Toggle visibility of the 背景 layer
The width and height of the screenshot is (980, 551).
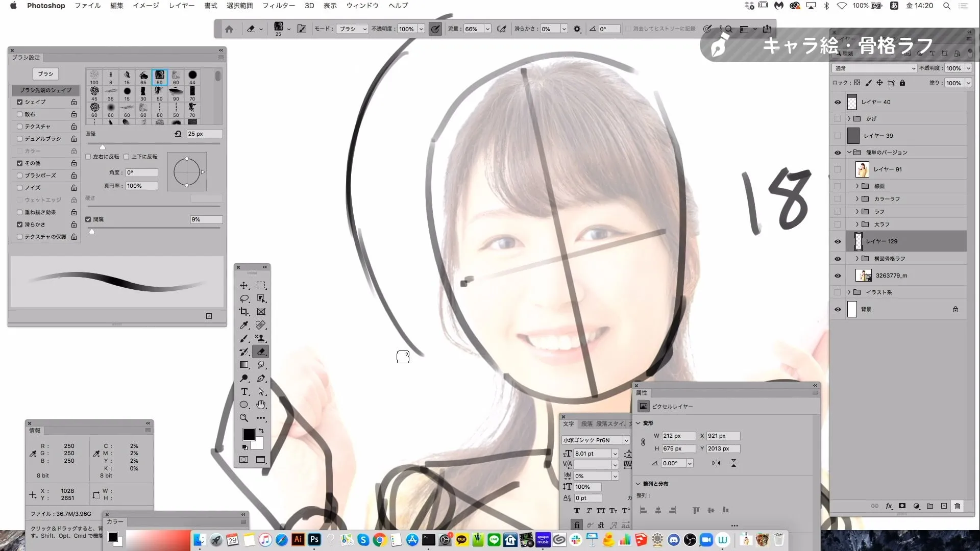[838, 309]
